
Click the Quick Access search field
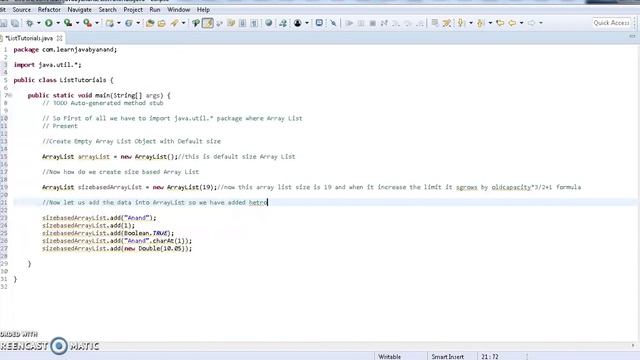click(x=611, y=23)
